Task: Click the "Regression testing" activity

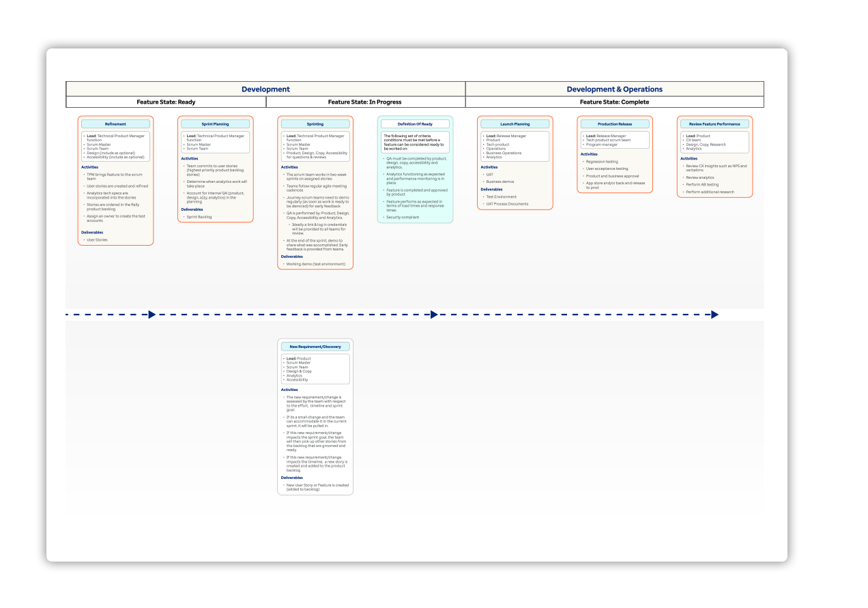Action: coord(602,162)
